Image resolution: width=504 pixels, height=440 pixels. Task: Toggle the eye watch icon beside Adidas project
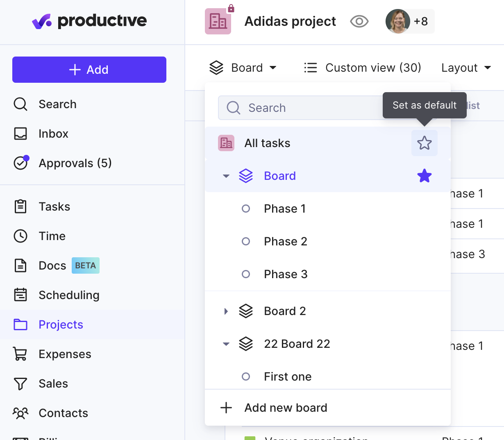pyautogui.click(x=359, y=21)
